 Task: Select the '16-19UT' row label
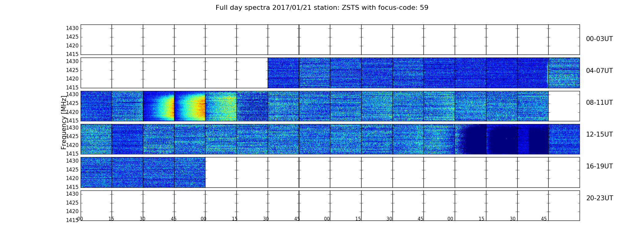(600, 166)
